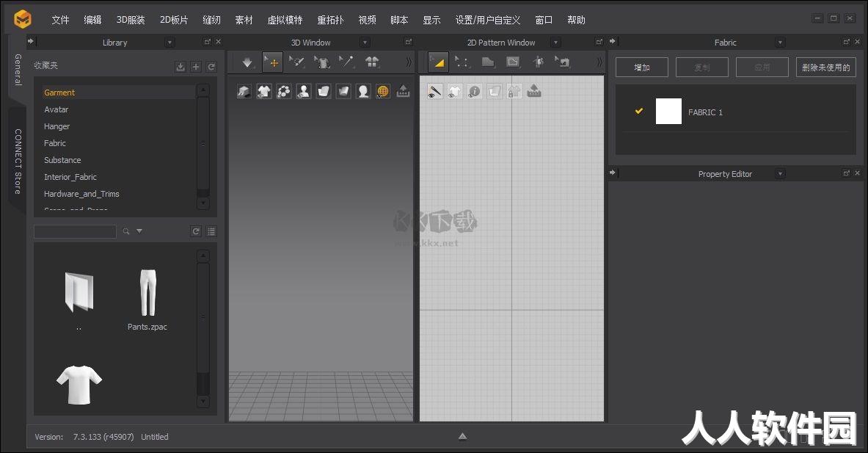
Task: Click the export tray icon in 2D window
Action: tap(534, 91)
